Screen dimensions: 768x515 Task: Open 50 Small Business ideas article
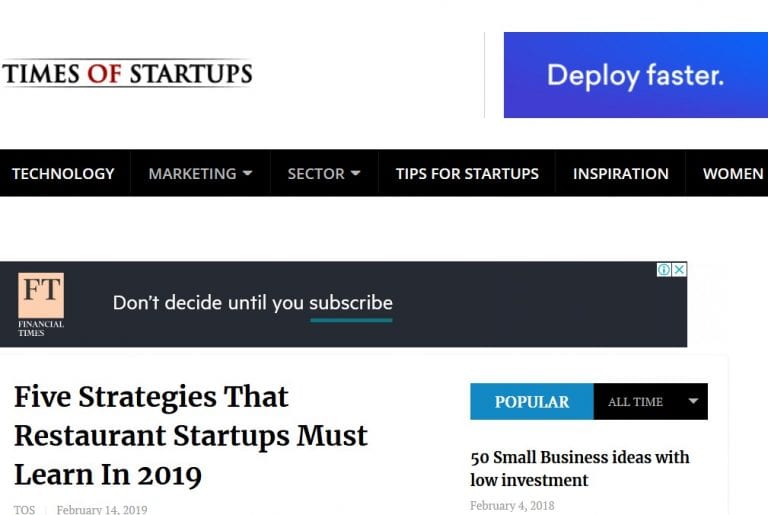click(x=580, y=468)
